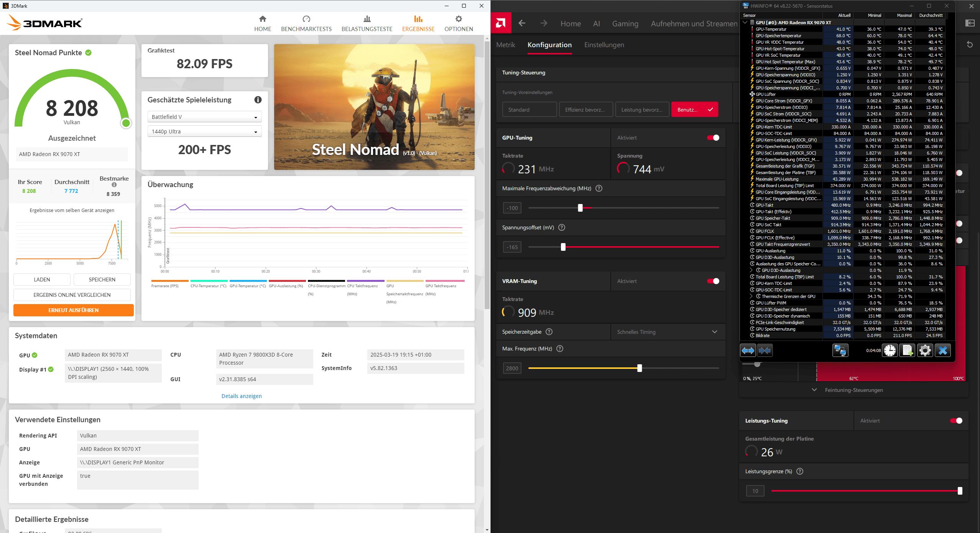Open HWiNFO sensor settings gear

925,350
